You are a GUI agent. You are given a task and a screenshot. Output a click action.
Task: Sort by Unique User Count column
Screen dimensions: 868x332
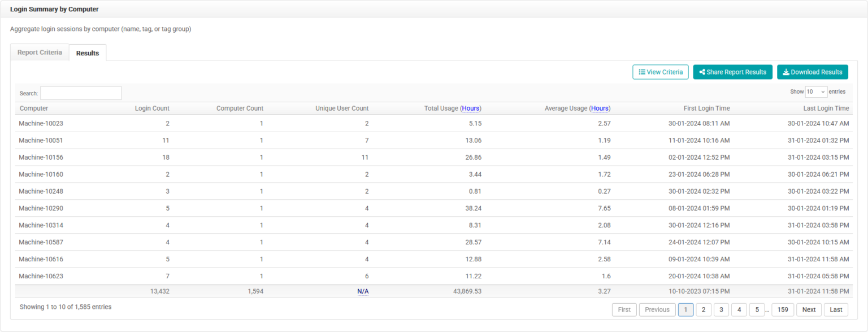tap(341, 108)
